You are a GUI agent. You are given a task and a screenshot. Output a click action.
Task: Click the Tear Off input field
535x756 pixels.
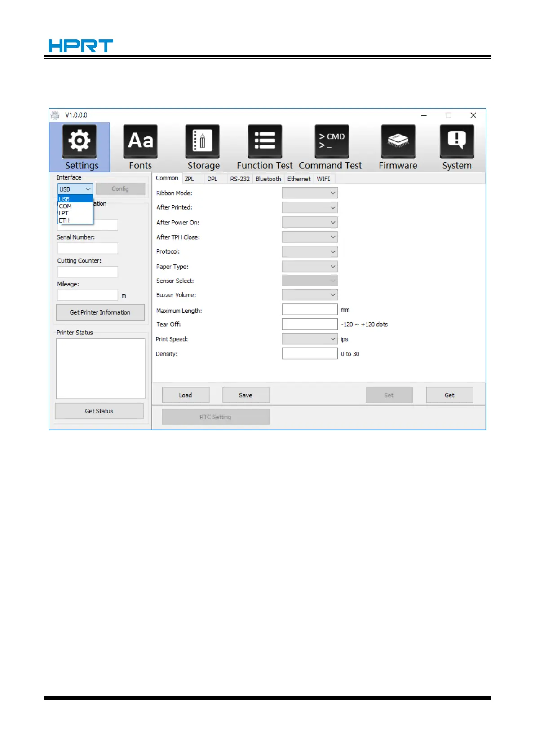coord(310,324)
